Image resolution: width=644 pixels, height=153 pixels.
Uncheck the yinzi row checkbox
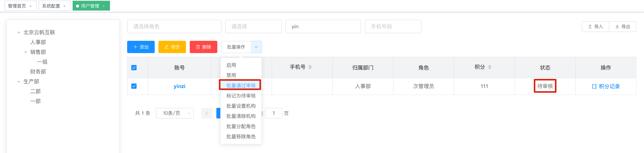[134, 86]
